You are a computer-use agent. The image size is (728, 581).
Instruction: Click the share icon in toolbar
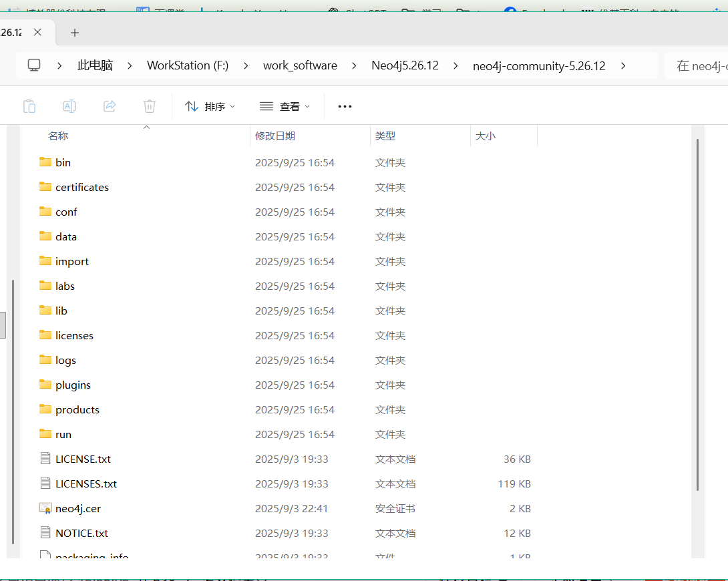[110, 106]
